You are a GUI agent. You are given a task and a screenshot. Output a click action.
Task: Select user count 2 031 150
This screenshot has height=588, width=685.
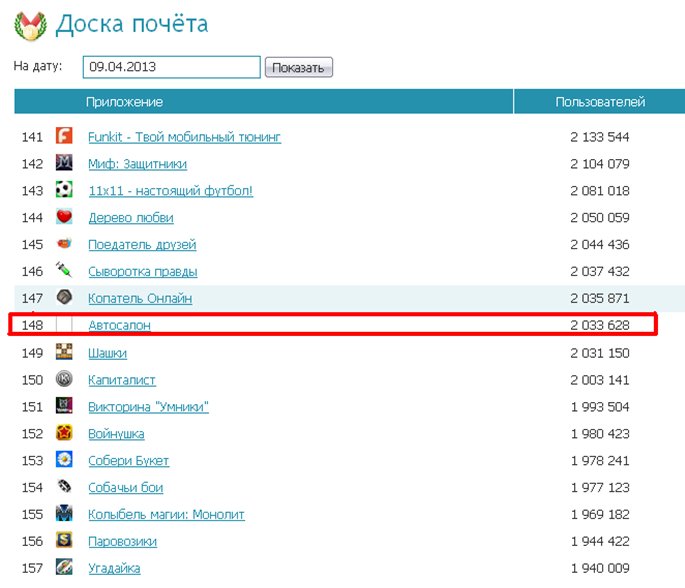(599, 353)
